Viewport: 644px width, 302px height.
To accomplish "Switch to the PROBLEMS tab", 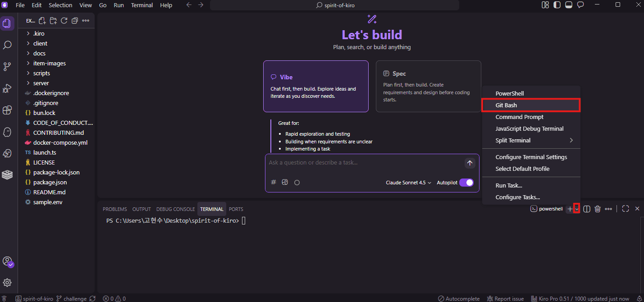I will point(114,209).
